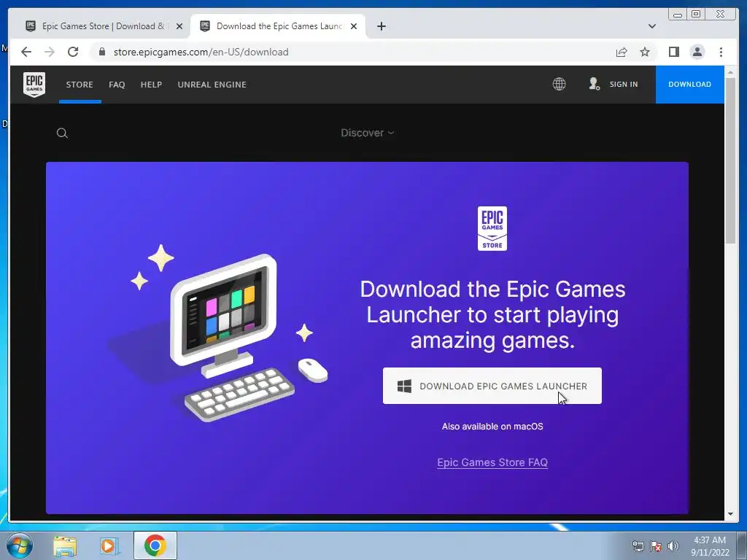Screen dimensions: 747x560
Task: Bookmark this page with the star icon
Action: (x=645, y=52)
